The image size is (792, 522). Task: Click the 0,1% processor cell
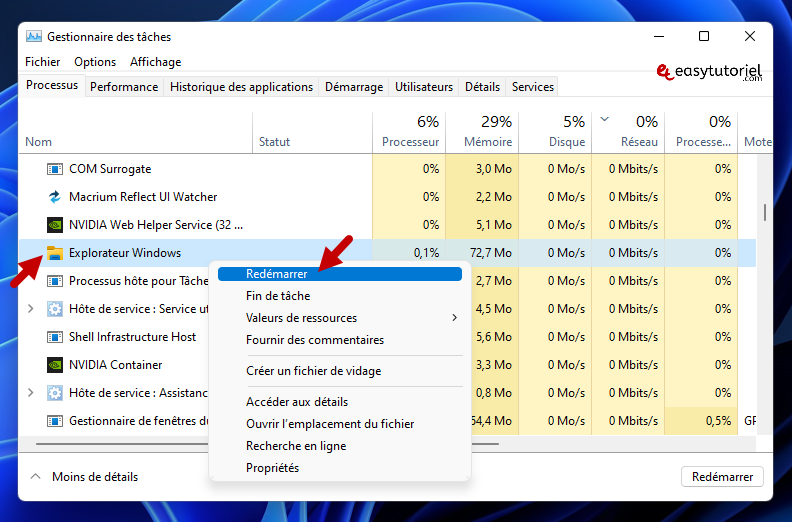(x=409, y=253)
